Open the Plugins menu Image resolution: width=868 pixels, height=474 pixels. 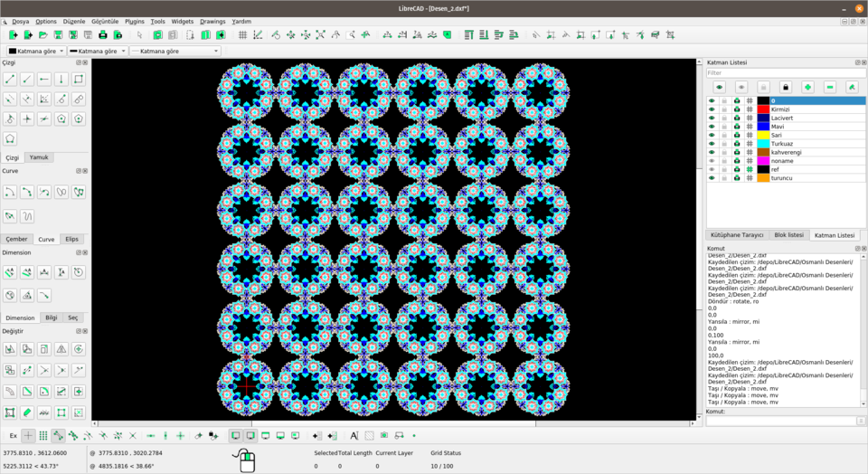point(135,22)
